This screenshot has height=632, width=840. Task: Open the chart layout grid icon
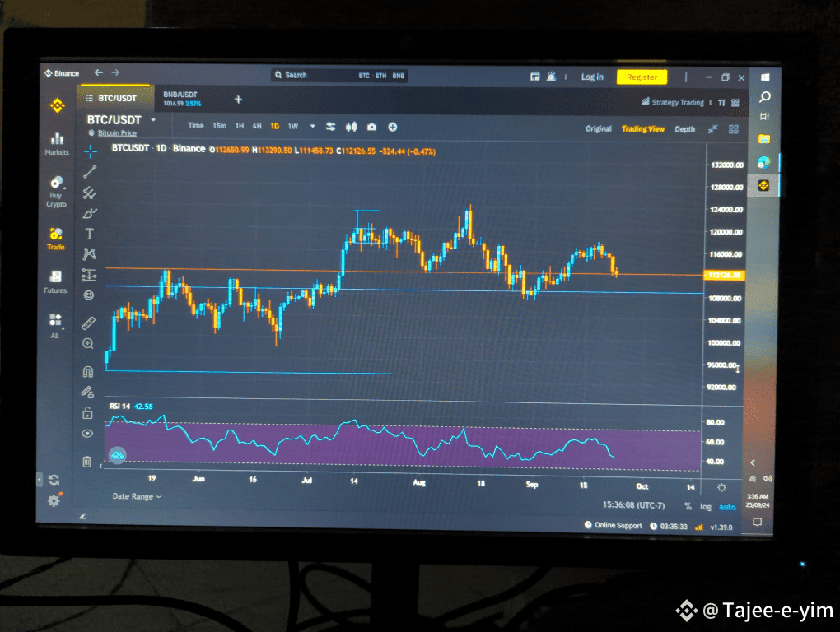pos(734,129)
